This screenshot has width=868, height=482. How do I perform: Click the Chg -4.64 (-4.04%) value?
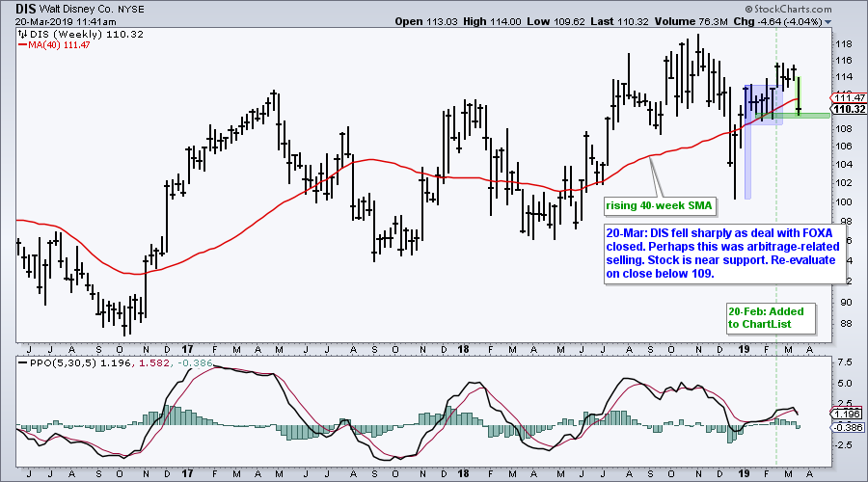(x=777, y=21)
